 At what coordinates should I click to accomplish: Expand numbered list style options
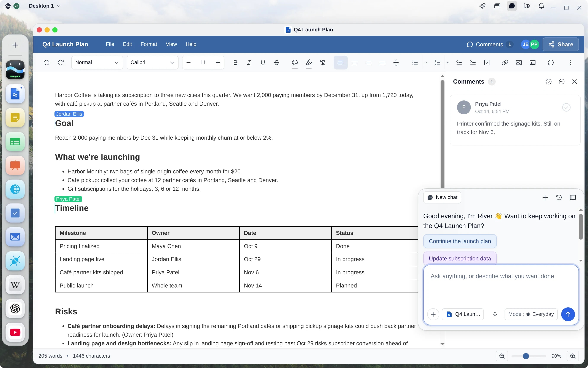point(448,63)
